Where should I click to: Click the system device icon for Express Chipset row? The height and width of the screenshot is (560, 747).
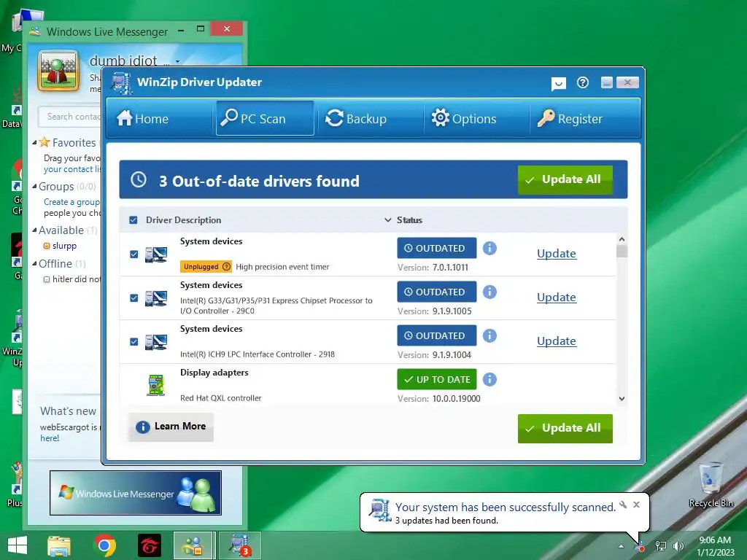click(x=156, y=298)
